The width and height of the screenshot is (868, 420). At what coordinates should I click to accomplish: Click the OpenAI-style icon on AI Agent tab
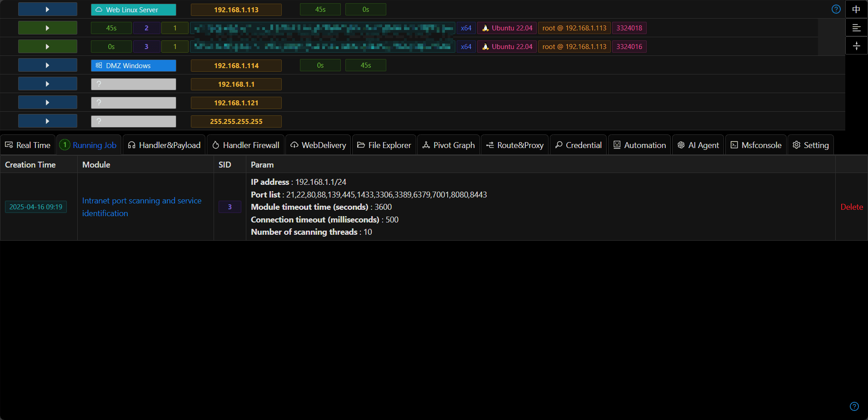pos(681,145)
